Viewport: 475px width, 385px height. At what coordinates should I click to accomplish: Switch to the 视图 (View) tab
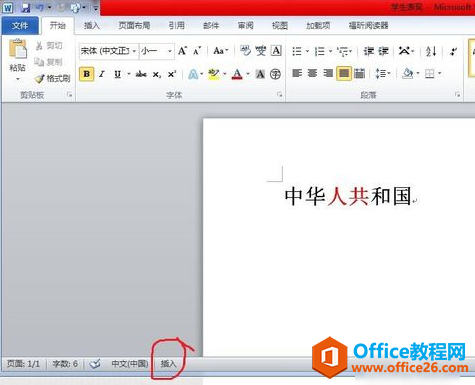point(280,26)
